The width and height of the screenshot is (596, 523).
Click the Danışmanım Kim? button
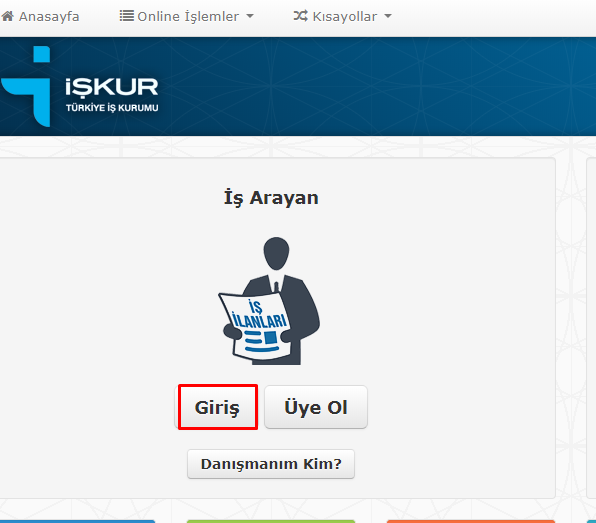(271, 464)
